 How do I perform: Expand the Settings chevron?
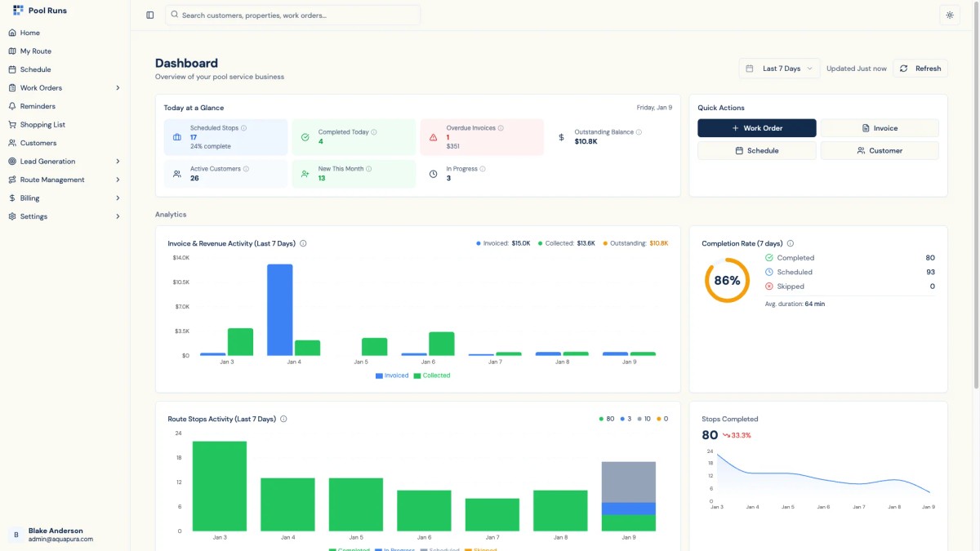(118, 216)
